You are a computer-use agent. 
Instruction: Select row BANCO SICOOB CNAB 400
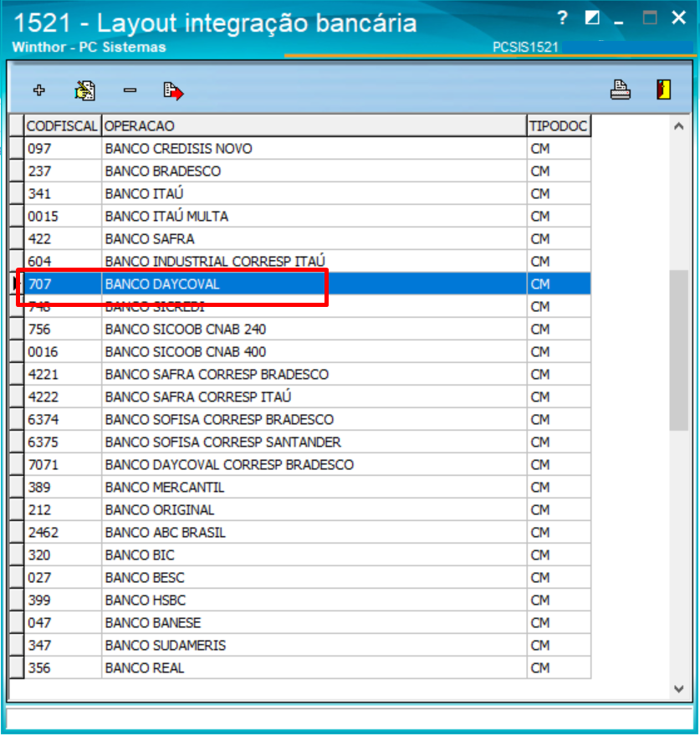tap(299, 351)
